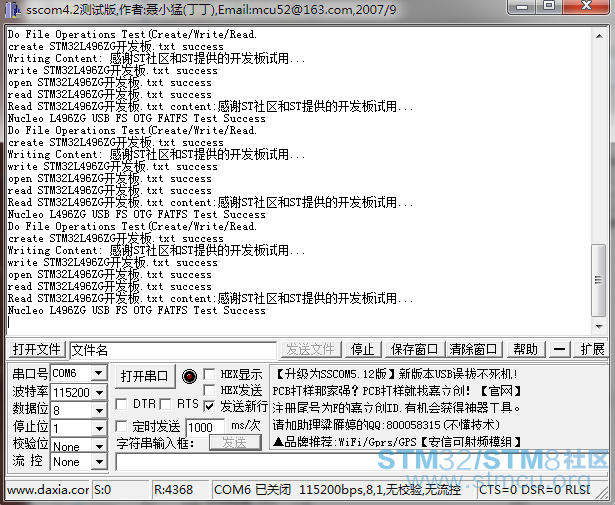
Task: Click the 扩展 extend button
Action: point(592,349)
